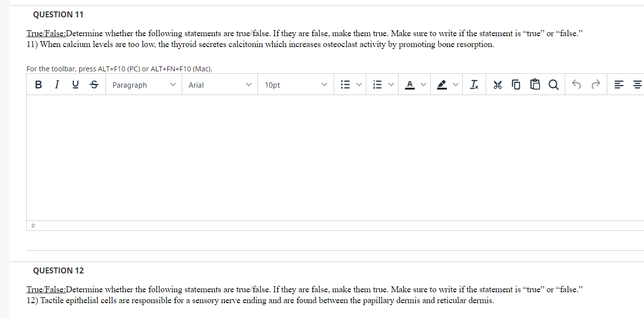Image resolution: width=644 pixels, height=318 pixels.
Task: Click the toolbar shortcut hint ALT+F10 text
Action: point(119,69)
